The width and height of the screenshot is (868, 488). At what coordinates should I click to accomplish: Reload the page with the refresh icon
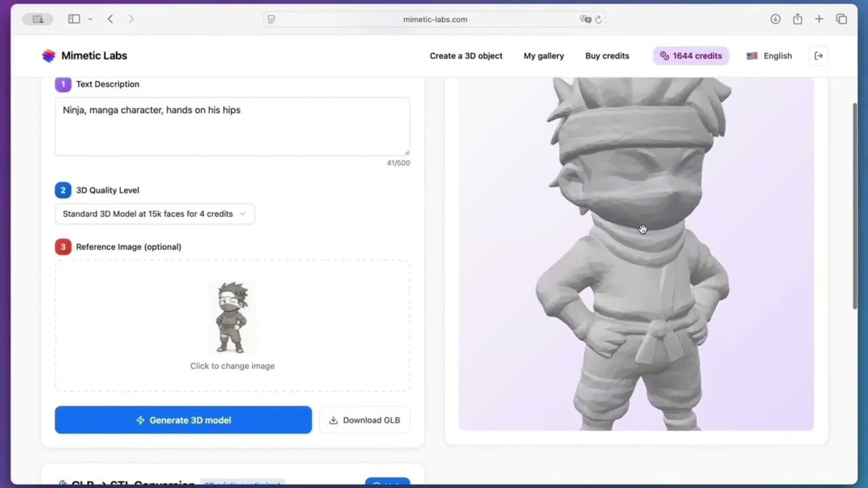[598, 19]
